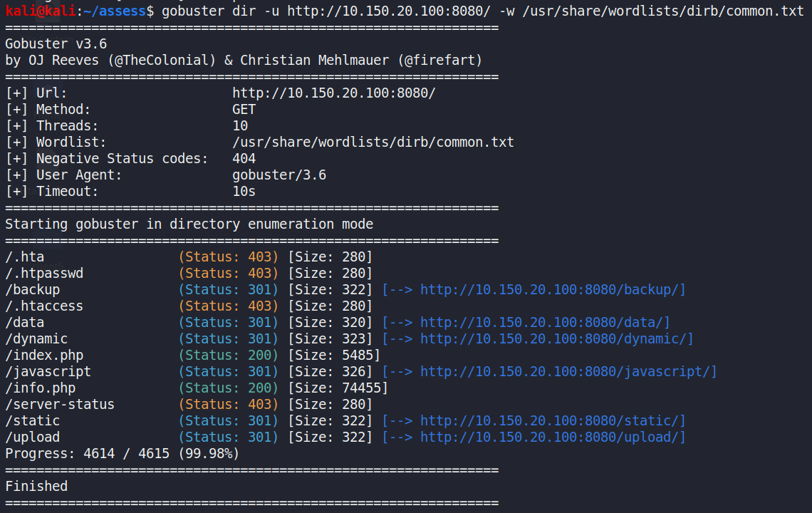Click the /.htaccess result entry
This screenshot has height=513, width=812.
point(44,306)
